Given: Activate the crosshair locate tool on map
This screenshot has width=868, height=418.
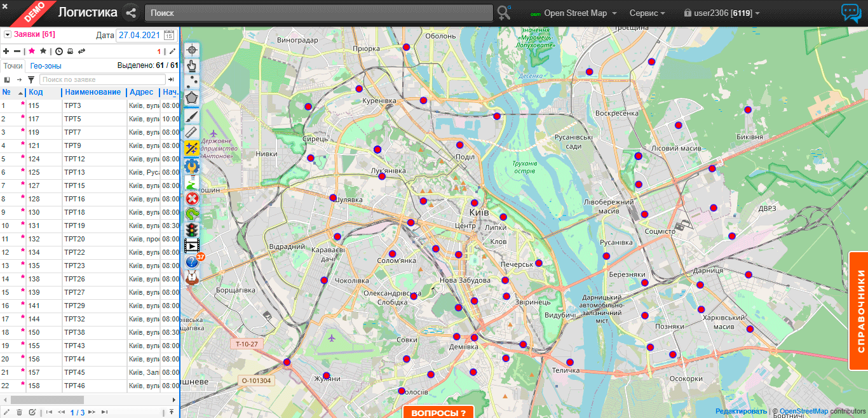Looking at the screenshot, I should click(x=191, y=50).
